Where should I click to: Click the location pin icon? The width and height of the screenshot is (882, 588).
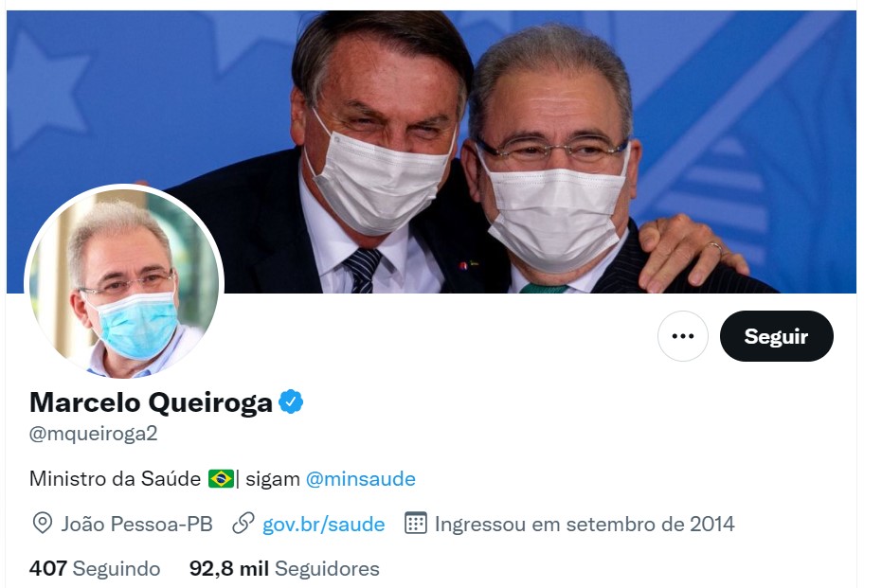coord(43,524)
